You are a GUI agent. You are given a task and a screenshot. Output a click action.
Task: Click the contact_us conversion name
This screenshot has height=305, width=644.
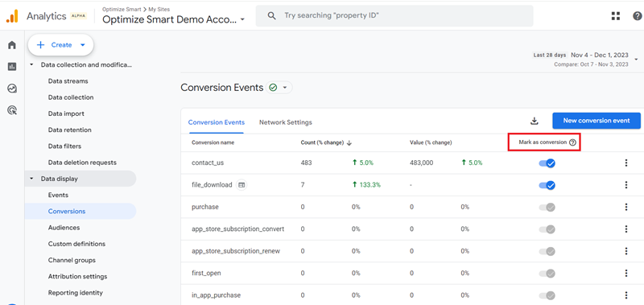[x=208, y=163]
